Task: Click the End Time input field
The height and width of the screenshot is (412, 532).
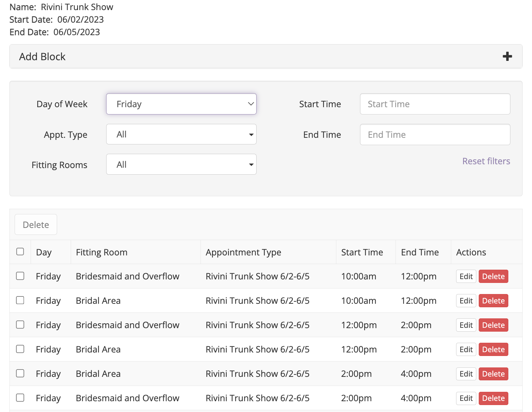Action: 435,134
